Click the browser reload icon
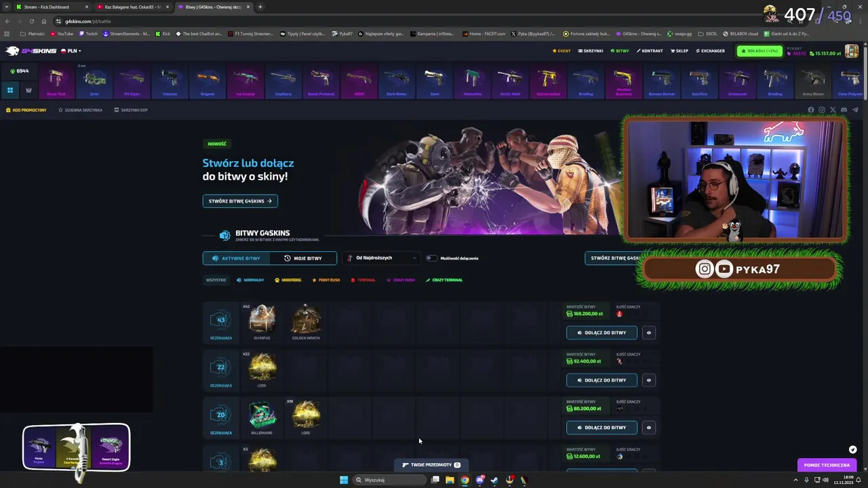The width and height of the screenshot is (868, 488). point(31,21)
